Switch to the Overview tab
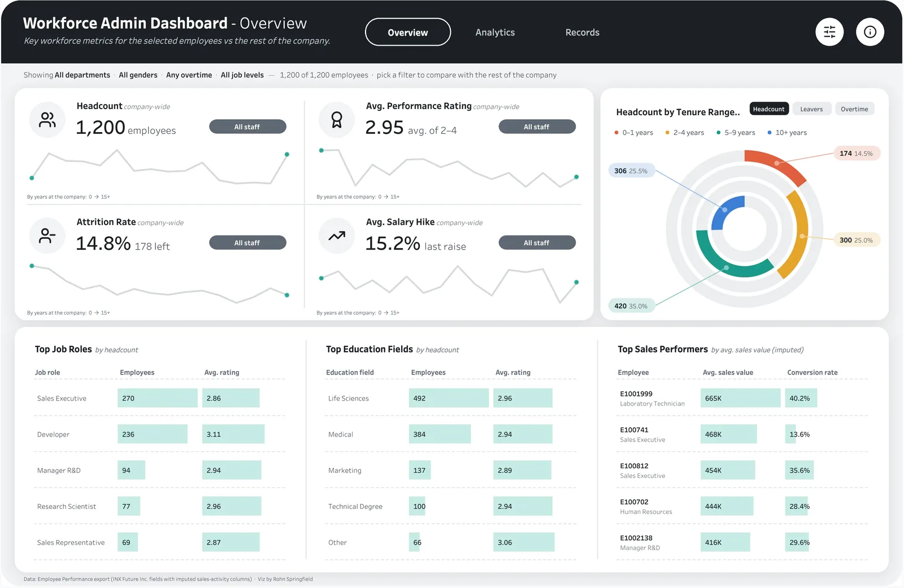 tap(408, 32)
